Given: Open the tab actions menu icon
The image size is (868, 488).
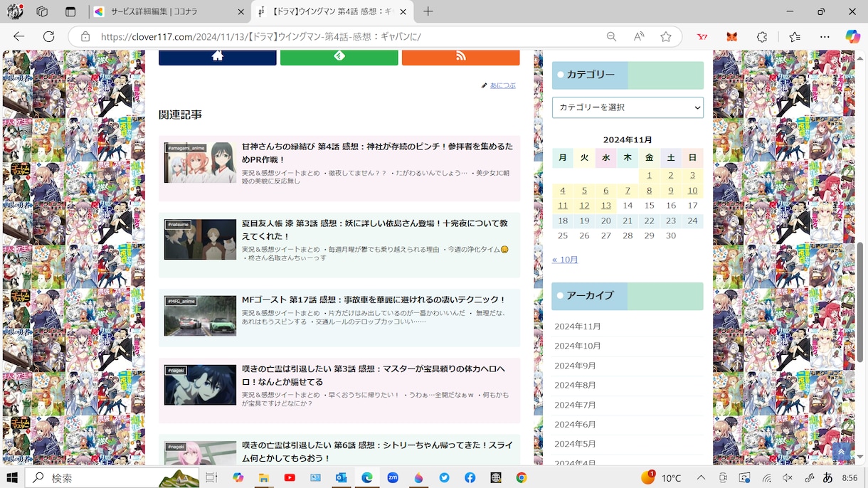Looking at the screenshot, I should (x=70, y=11).
